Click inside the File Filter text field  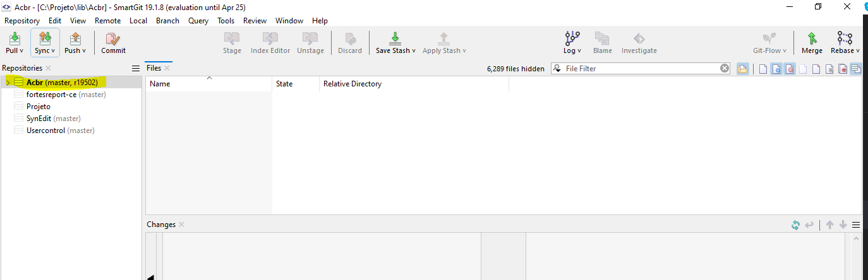[x=641, y=68]
